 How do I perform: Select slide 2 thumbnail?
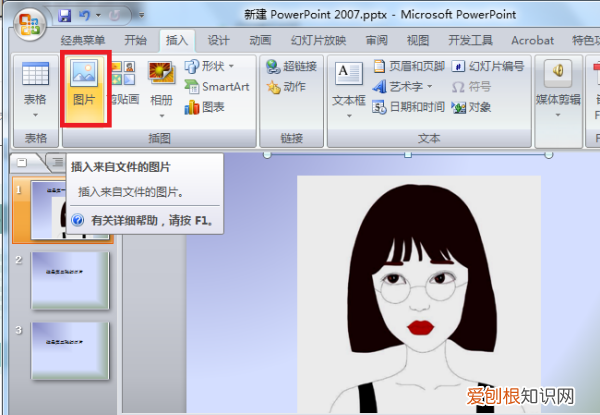(70, 280)
